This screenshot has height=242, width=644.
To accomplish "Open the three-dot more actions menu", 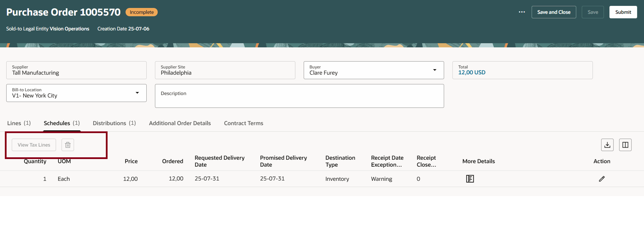I will pyautogui.click(x=522, y=12).
